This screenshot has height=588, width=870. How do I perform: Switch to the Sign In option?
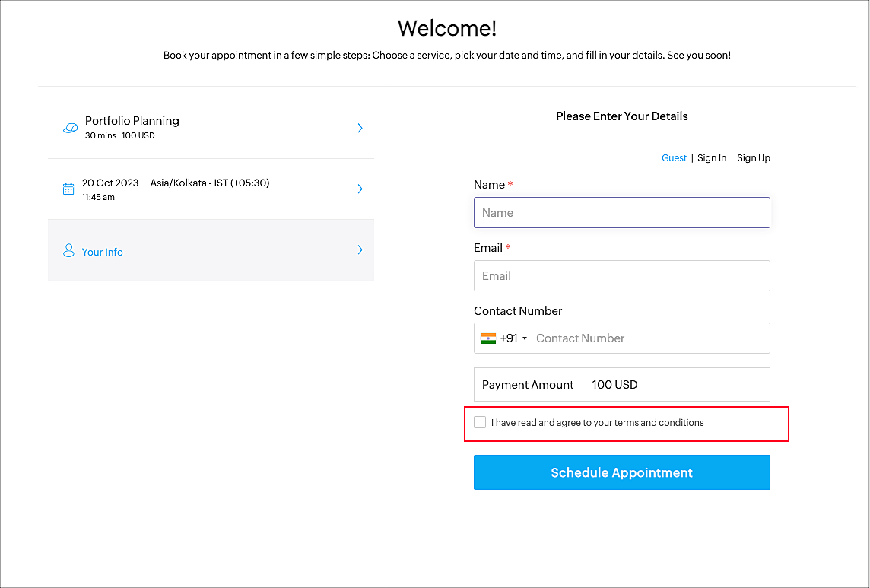(x=712, y=158)
